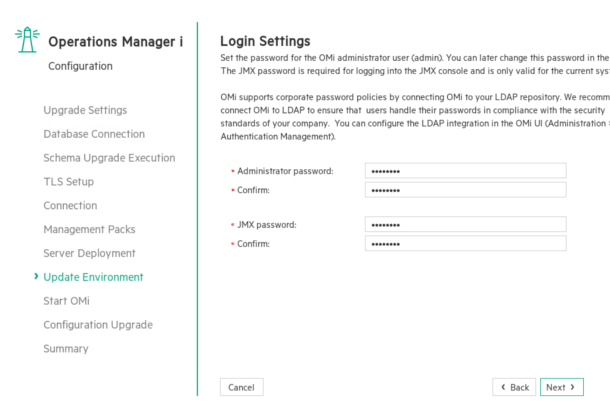Click the Confirm field under JMX password
The image size is (610, 418).
(x=465, y=244)
